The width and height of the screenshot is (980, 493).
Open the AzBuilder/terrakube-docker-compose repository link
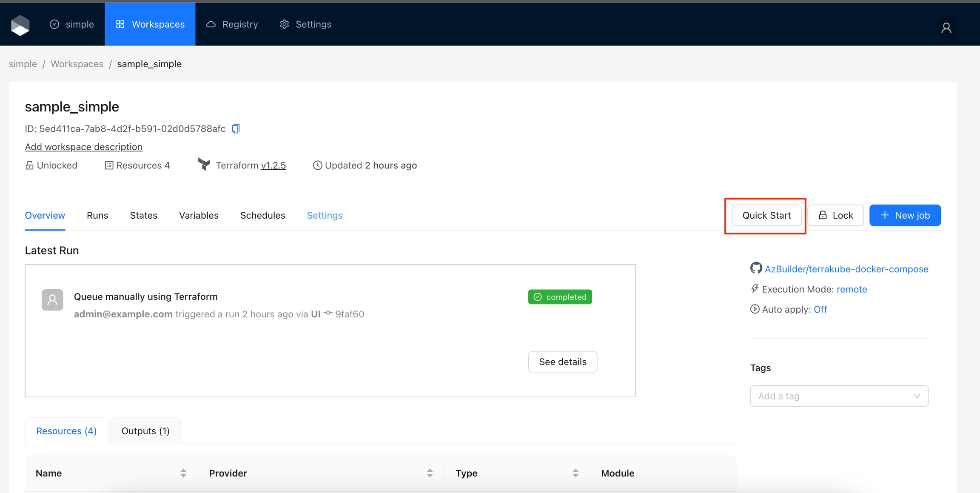click(x=846, y=269)
